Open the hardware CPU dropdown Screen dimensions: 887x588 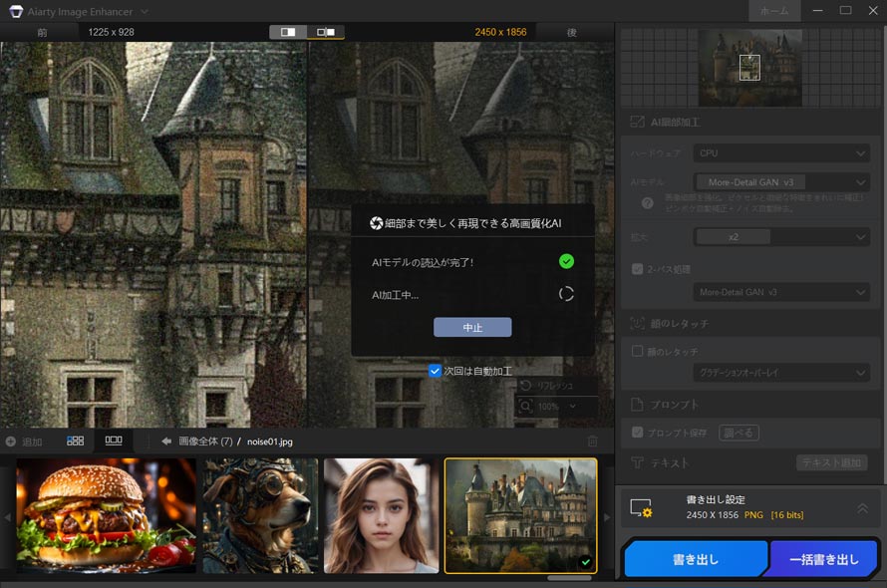(782, 153)
